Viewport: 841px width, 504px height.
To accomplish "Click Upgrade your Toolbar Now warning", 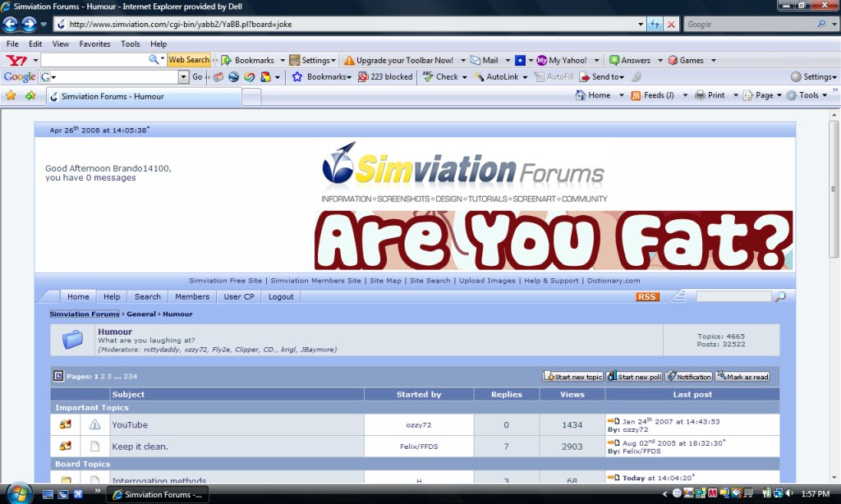I will 398,60.
